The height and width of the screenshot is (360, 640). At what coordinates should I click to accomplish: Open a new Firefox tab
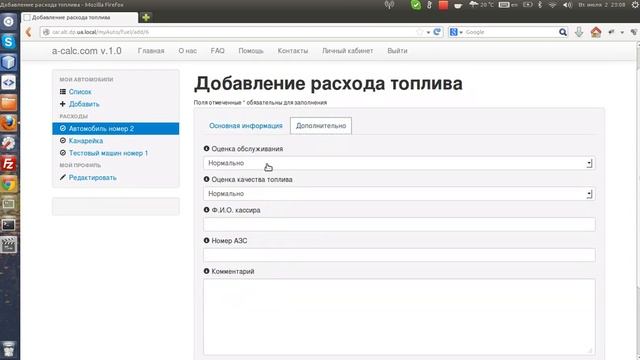click(x=146, y=17)
